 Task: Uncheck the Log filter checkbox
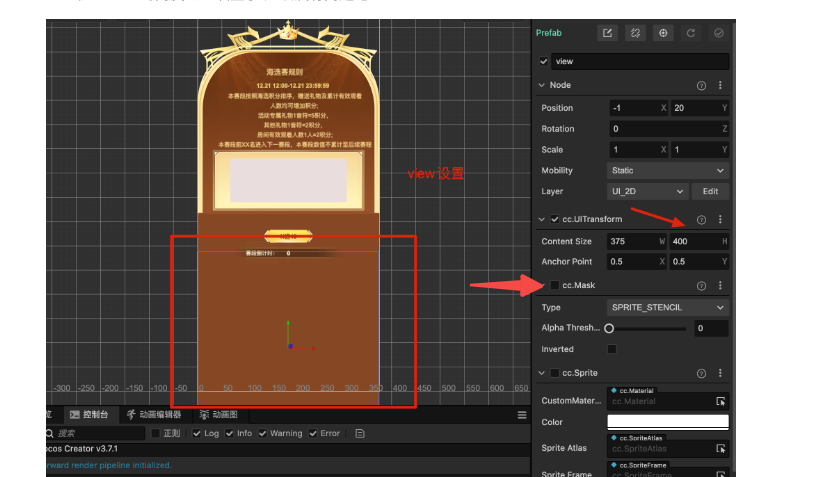click(x=196, y=434)
